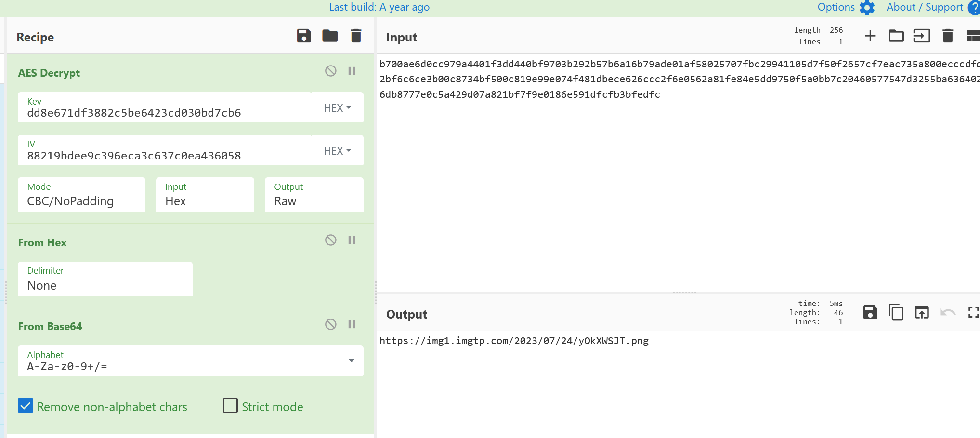
Task: Open From Hex Delimiter dropdown
Action: pyautogui.click(x=105, y=279)
